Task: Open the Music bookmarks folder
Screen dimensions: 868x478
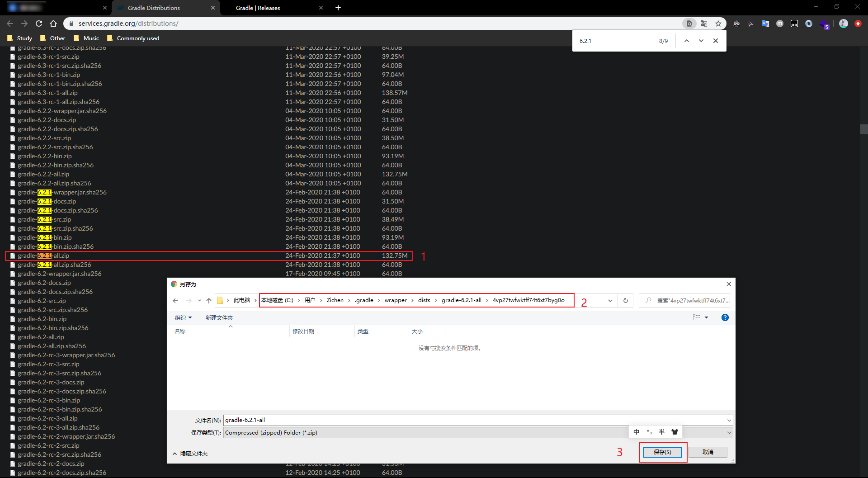Action: pyautogui.click(x=86, y=38)
